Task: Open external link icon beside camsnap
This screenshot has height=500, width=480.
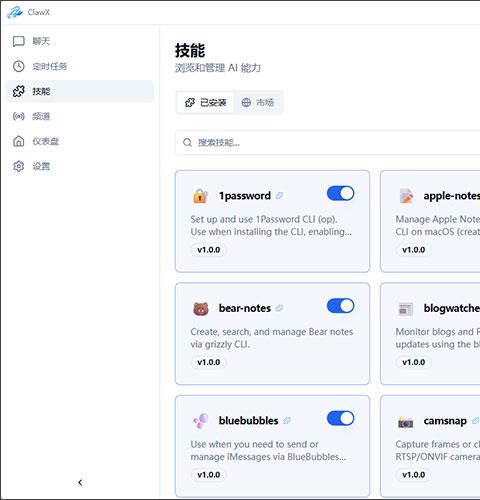Action: click(476, 421)
